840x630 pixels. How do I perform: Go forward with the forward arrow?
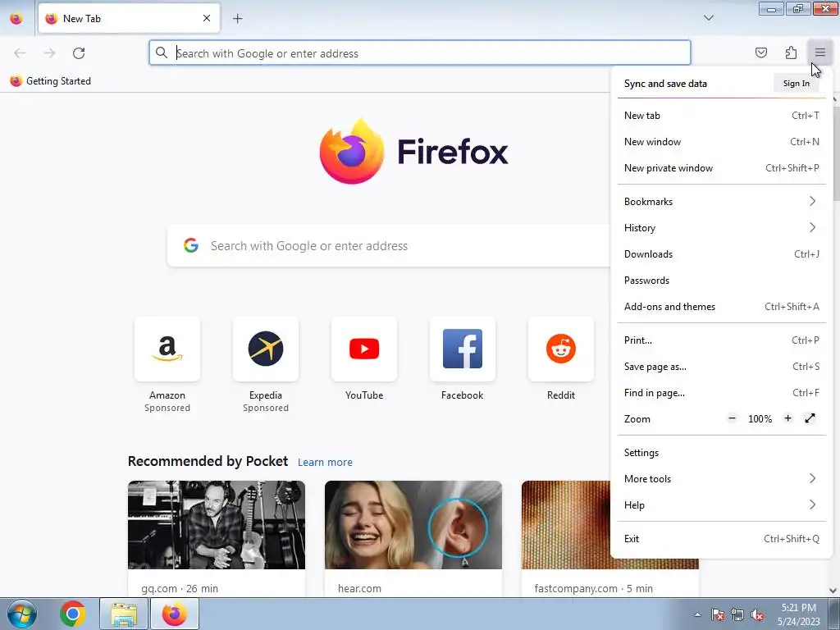point(49,53)
